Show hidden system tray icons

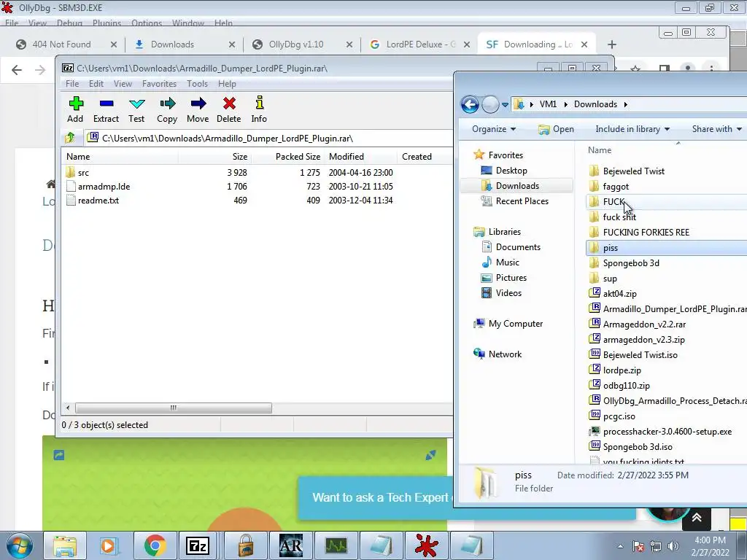pos(620,546)
